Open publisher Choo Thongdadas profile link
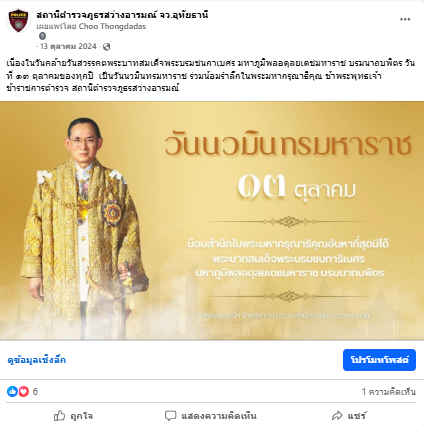 coord(112,26)
